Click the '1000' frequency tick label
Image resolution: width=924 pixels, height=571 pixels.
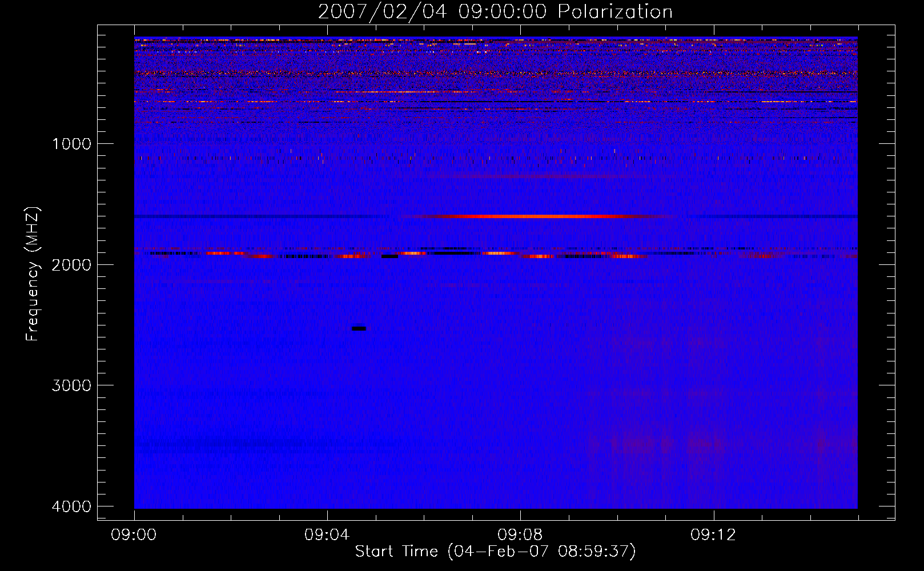pos(71,144)
